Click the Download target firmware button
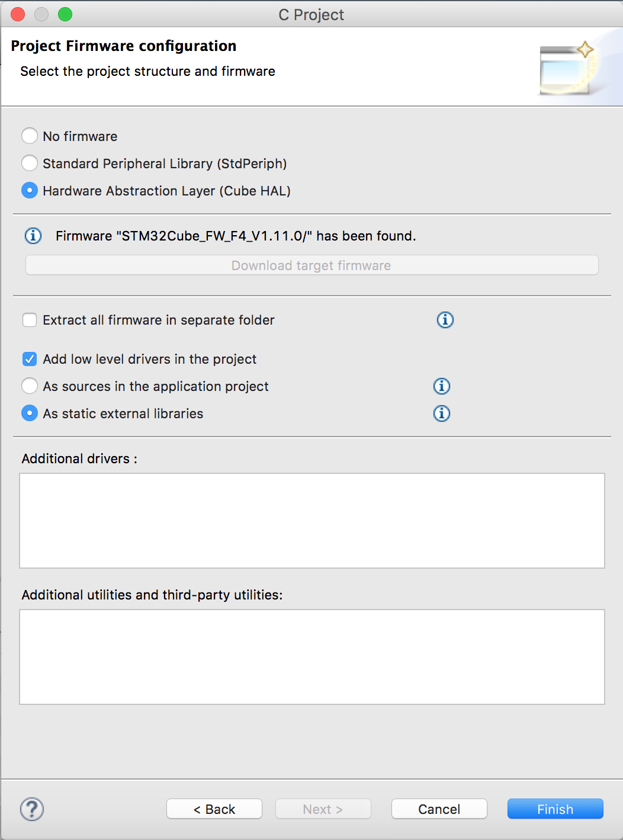The height and width of the screenshot is (840, 623). tap(311, 265)
